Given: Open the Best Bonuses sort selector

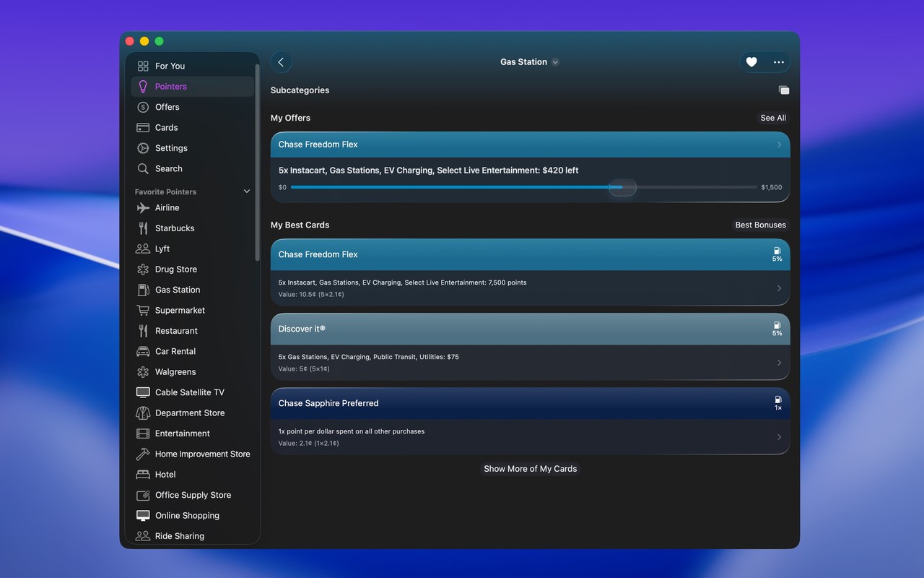Looking at the screenshot, I should click(760, 225).
